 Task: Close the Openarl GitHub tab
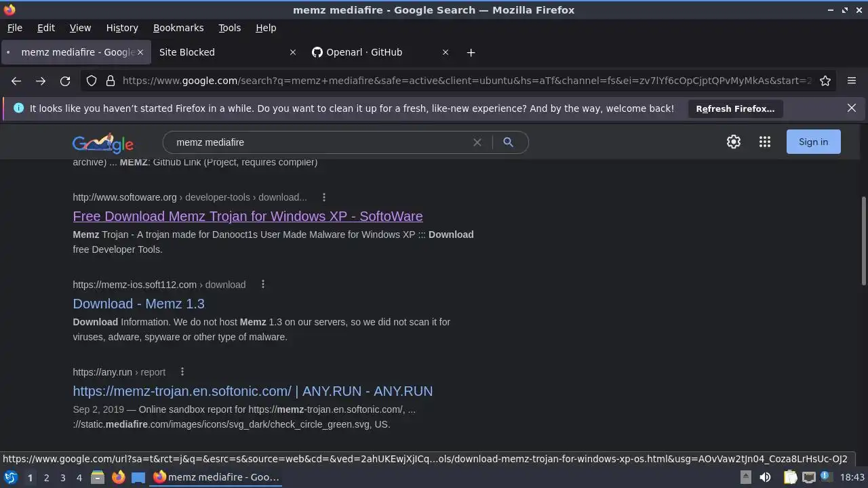point(446,52)
